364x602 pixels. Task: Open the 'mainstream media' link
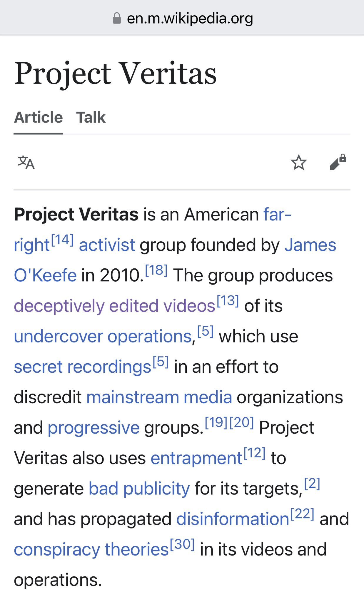159,397
